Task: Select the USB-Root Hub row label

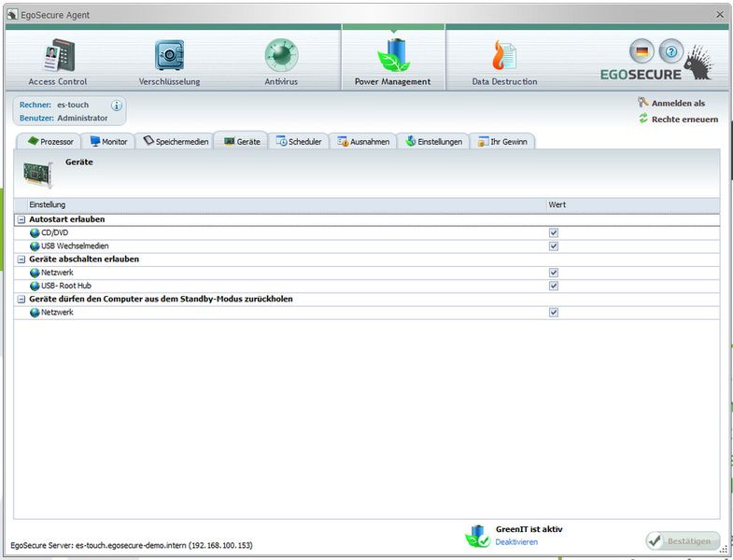Action: (x=66, y=286)
